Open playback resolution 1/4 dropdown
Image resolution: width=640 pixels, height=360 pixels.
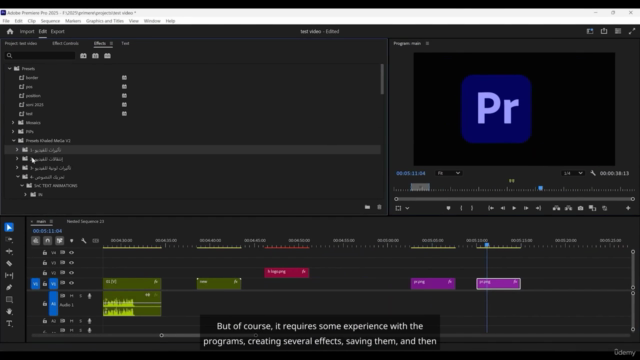pos(573,173)
